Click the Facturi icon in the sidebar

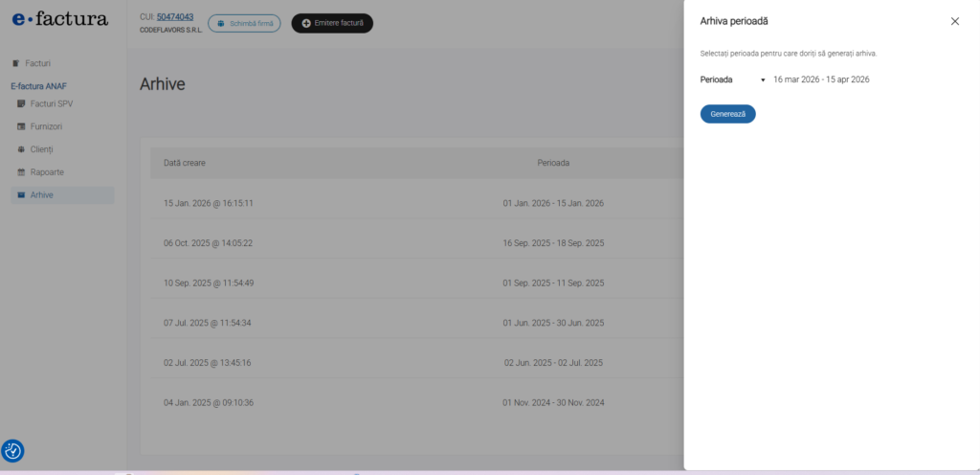tap(15, 63)
